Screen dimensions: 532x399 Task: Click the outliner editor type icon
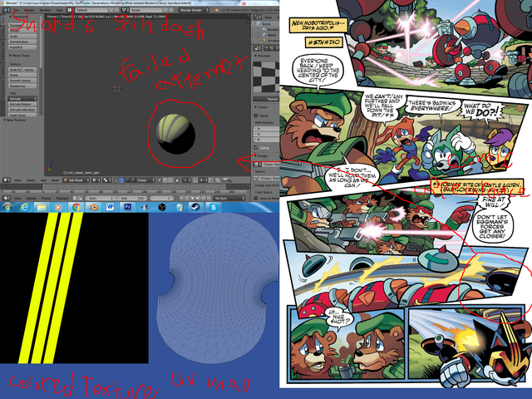(258, 17)
